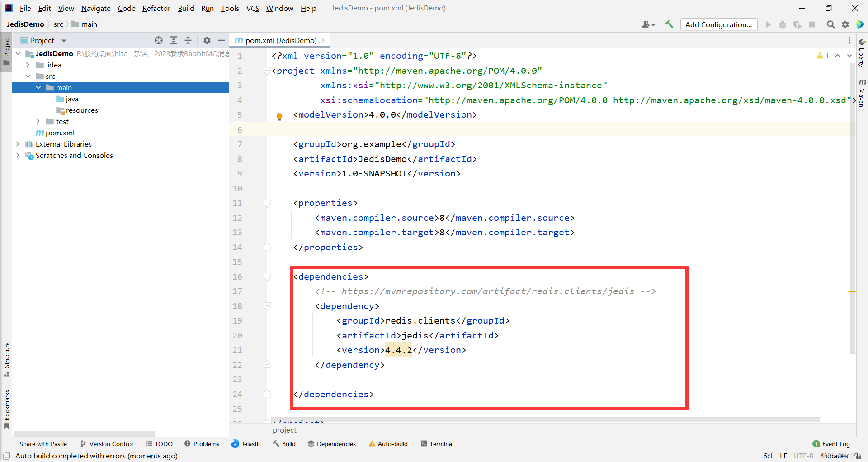Open the Dependencies tool window

(332, 444)
